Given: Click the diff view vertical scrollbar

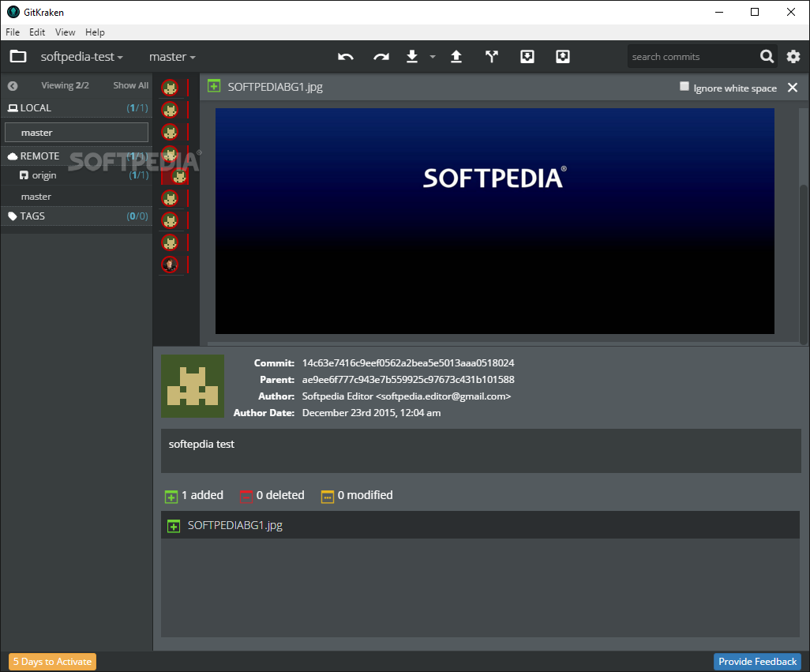Looking at the screenshot, I should (x=803, y=264).
